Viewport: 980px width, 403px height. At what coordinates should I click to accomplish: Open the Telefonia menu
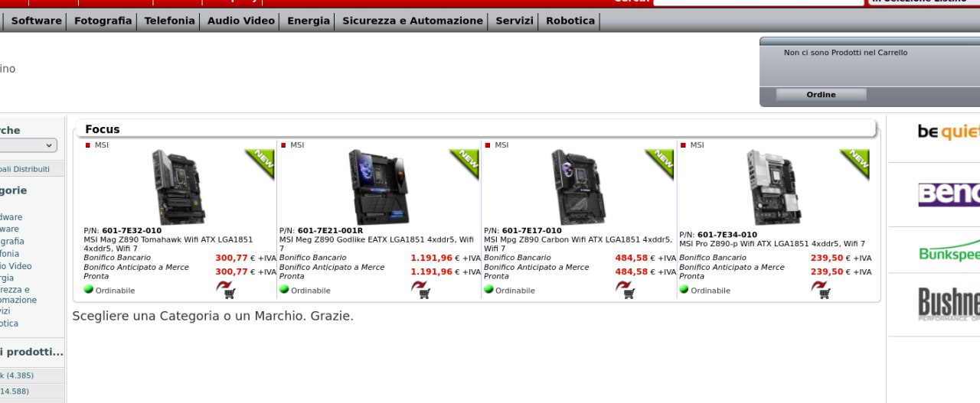tap(170, 21)
